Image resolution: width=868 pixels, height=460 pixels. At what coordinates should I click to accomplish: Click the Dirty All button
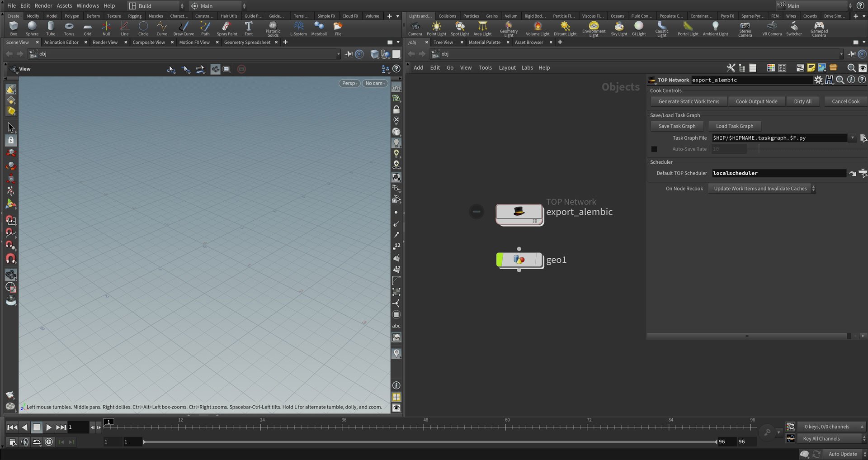pos(802,101)
